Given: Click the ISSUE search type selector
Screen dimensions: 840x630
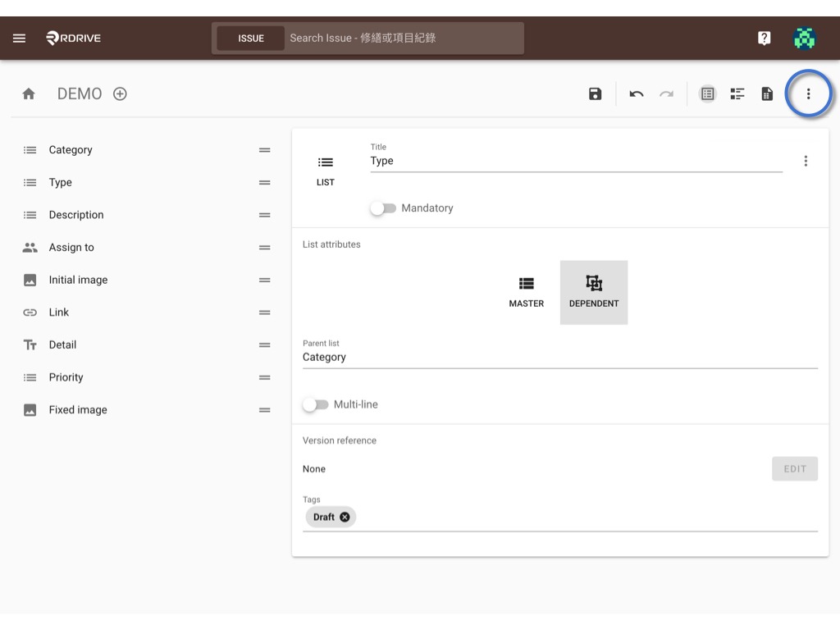Looking at the screenshot, I should click(251, 39).
